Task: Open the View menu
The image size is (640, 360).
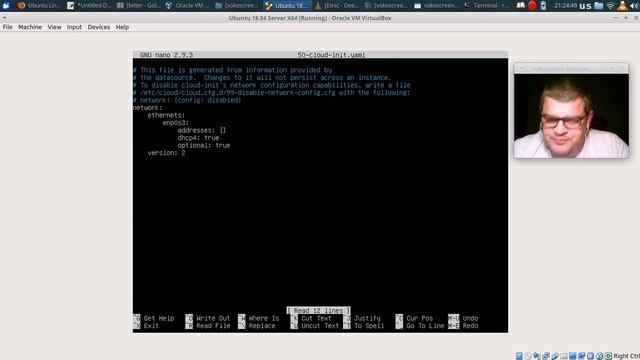Action: tap(54, 27)
